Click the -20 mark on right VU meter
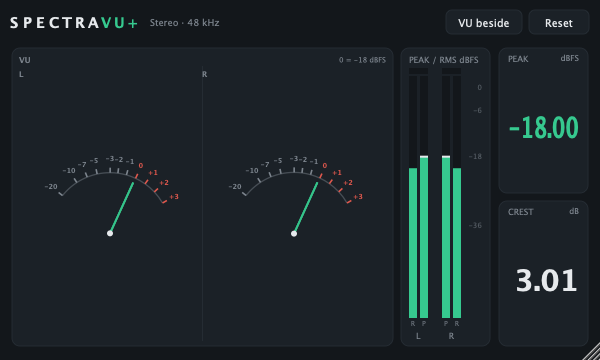The image size is (600, 360). tap(235, 187)
